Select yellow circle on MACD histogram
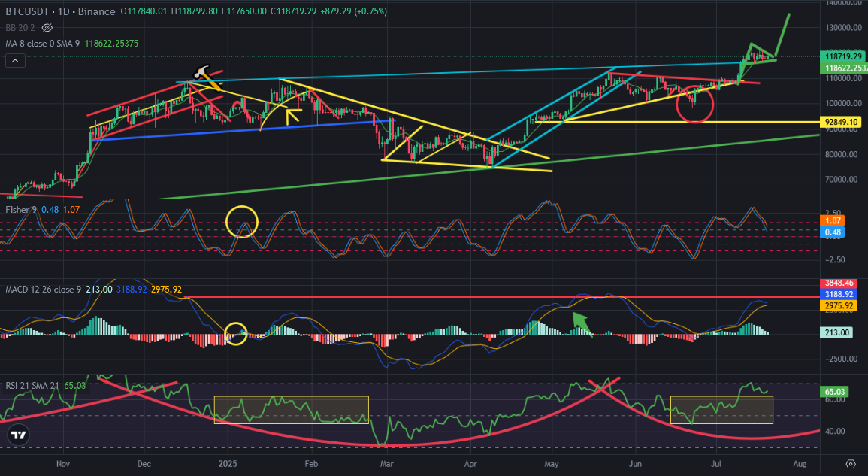Screen dimensions: 868x476 pyautogui.click(x=237, y=334)
